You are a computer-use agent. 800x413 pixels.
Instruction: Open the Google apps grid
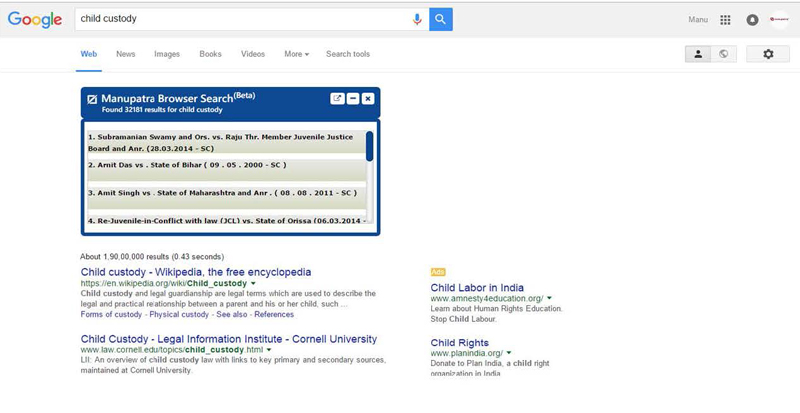[725, 20]
